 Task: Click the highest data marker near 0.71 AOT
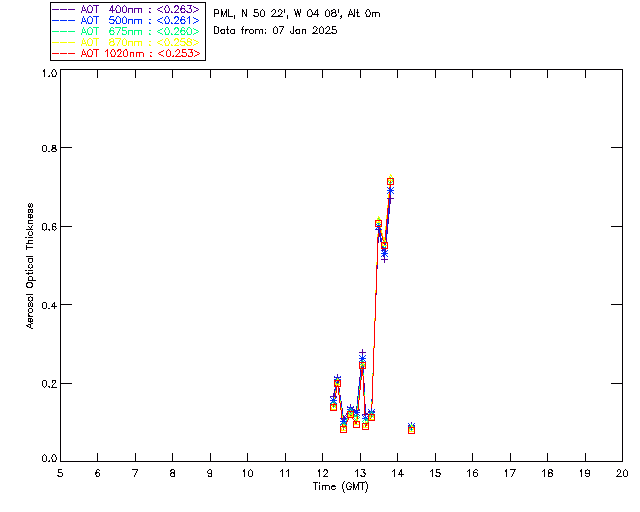click(390, 182)
